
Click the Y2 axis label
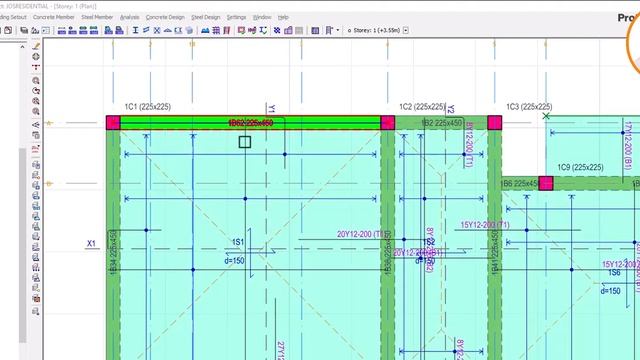point(450,109)
